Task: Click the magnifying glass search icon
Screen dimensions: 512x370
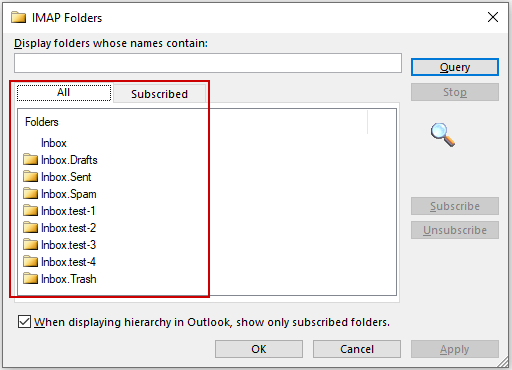Action: click(443, 135)
